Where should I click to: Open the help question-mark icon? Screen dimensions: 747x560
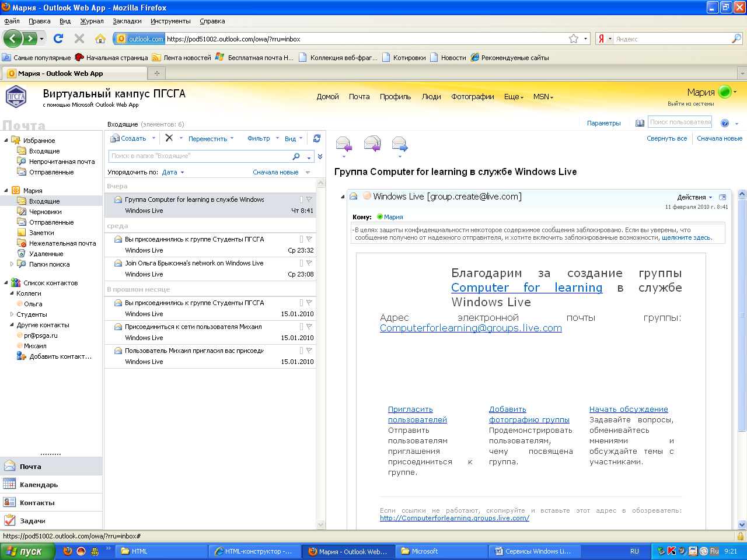point(725,123)
